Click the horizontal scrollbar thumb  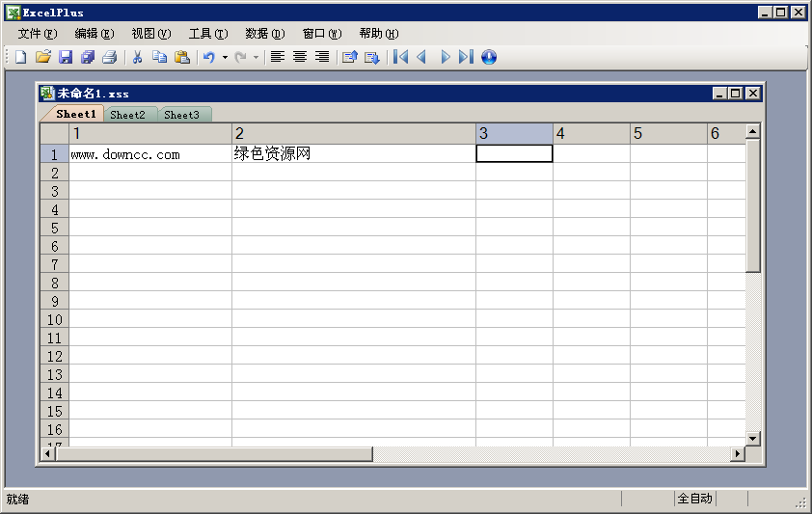[x=214, y=454]
